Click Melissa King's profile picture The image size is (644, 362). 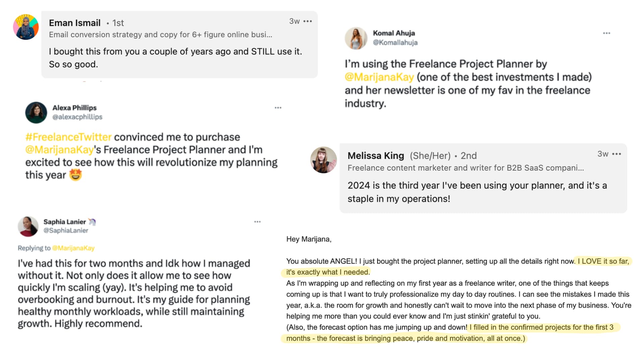pos(323,160)
